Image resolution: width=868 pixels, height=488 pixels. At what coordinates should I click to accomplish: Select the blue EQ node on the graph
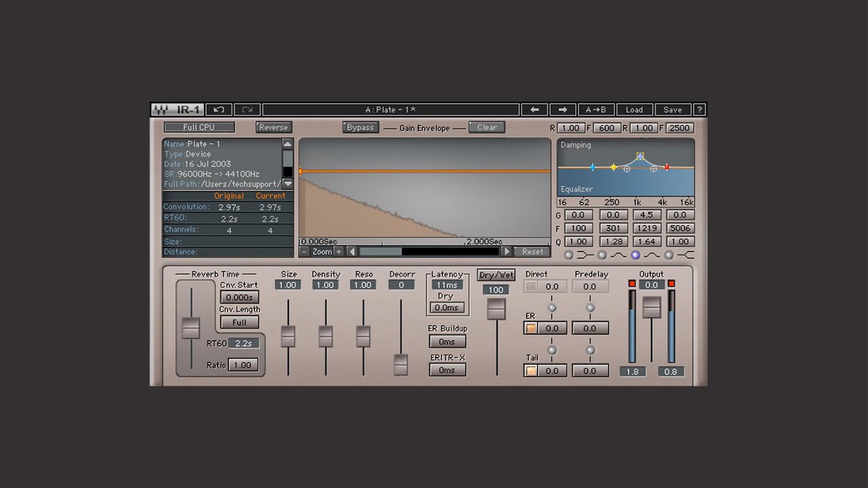coord(593,167)
